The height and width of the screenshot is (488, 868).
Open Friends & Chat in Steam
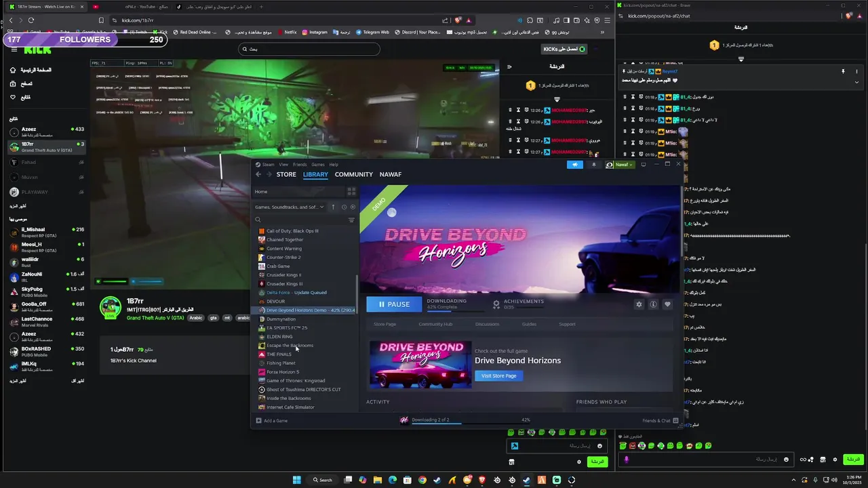pos(659,420)
